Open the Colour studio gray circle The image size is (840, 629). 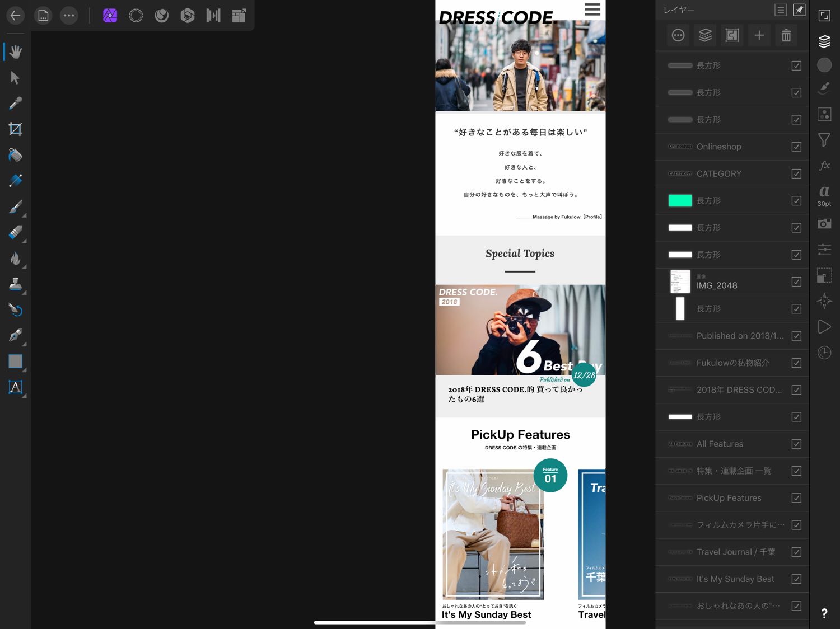[x=824, y=65]
